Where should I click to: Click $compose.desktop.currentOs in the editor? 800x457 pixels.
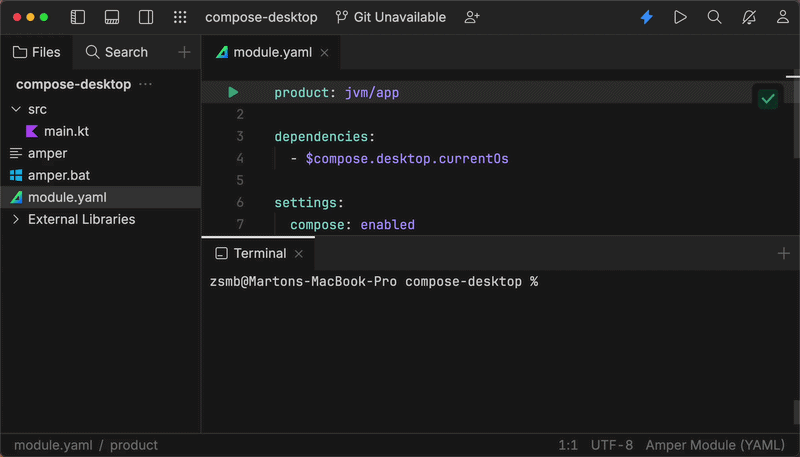point(407,159)
